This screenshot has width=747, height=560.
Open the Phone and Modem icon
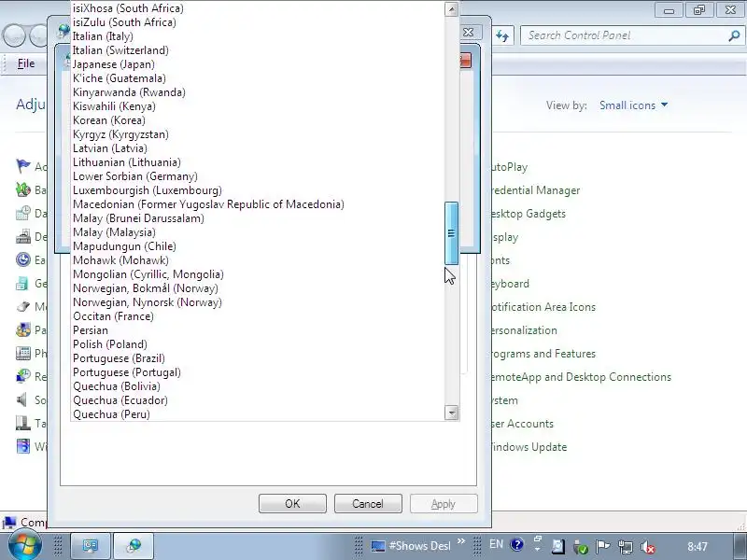click(22, 353)
